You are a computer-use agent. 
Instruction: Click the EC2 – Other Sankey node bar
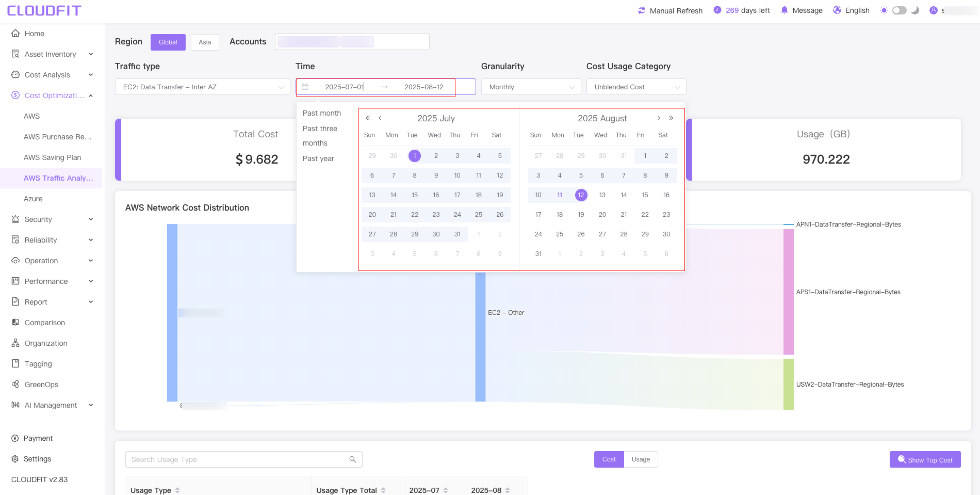tap(480, 337)
